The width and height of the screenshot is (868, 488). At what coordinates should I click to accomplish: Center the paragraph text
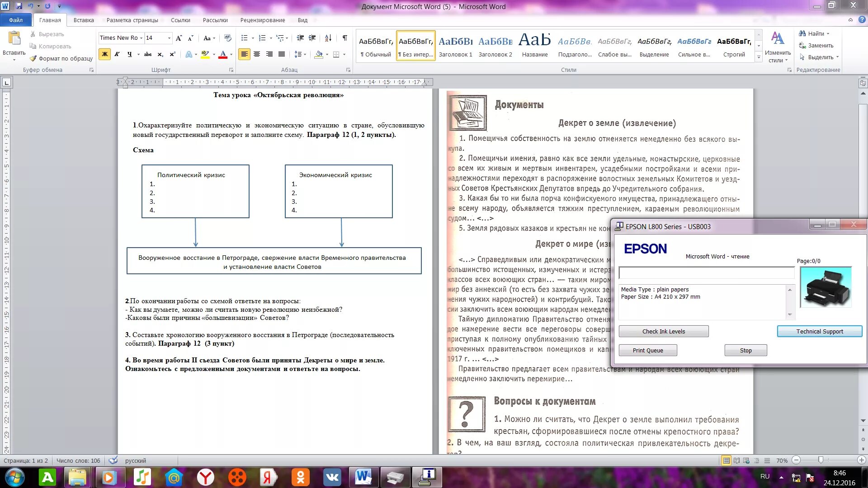(257, 54)
